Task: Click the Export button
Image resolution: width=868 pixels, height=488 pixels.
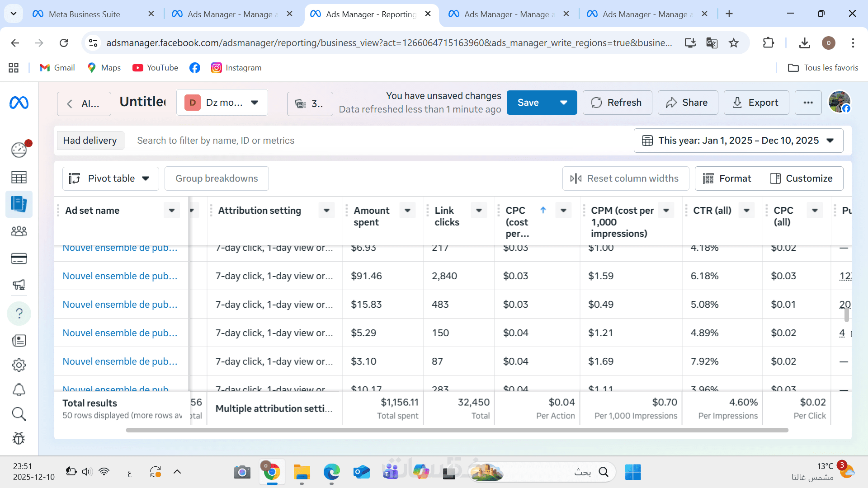Action: point(756,103)
